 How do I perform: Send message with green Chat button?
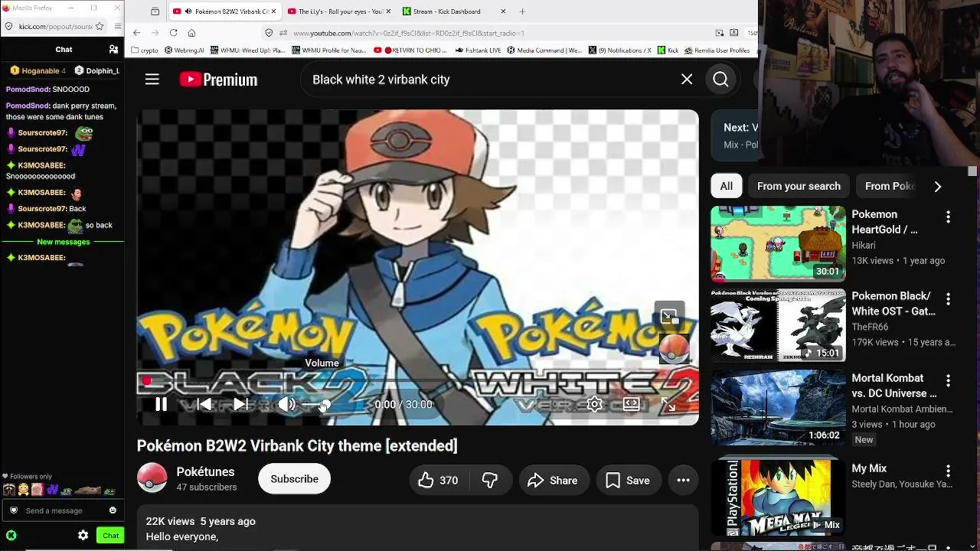[110, 536]
